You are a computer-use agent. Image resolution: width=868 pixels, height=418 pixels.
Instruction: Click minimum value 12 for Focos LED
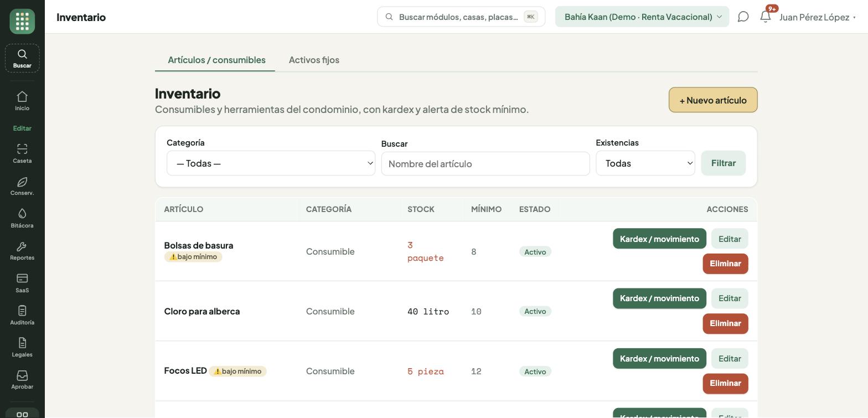point(476,371)
